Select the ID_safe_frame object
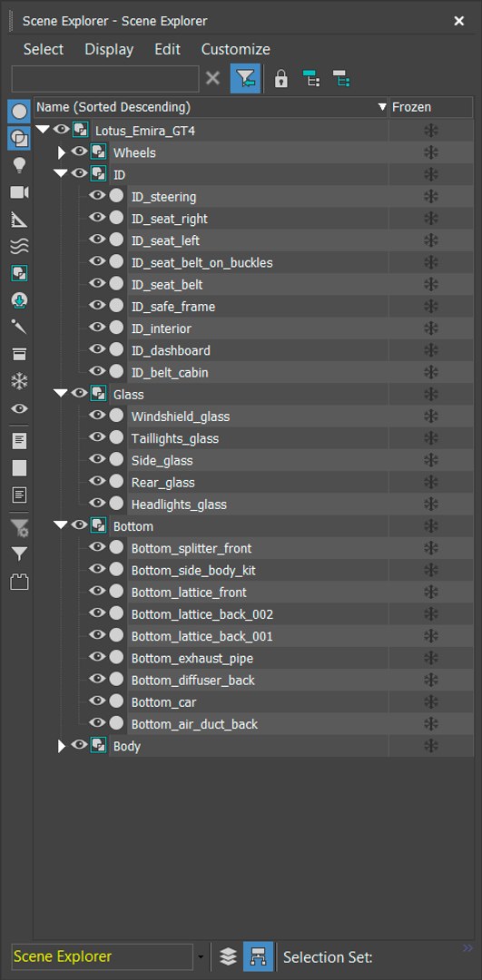 pyautogui.click(x=173, y=307)
